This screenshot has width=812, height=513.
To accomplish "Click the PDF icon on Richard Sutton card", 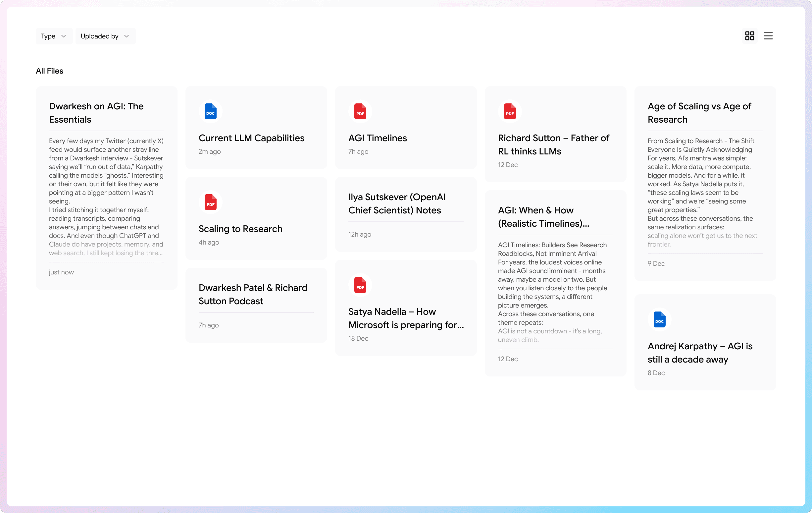I will [510, 111].
